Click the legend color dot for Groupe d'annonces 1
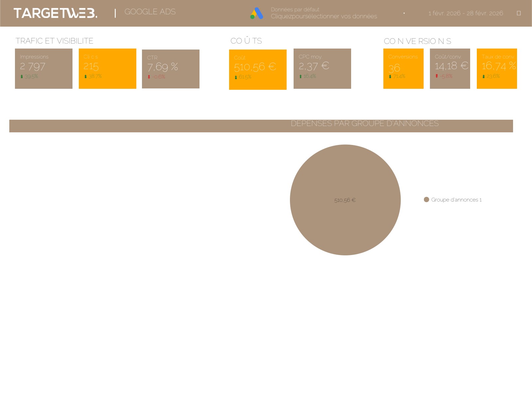 coord(427,199)
